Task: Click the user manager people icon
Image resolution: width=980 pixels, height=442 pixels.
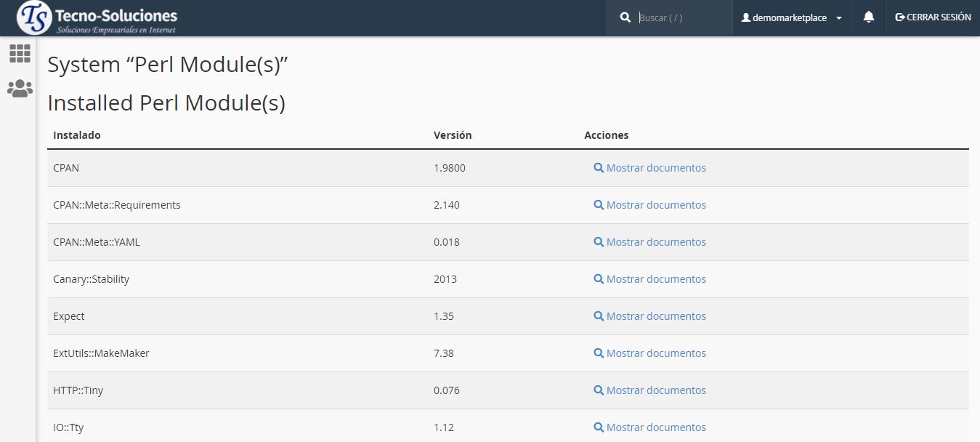Action: click(20, 89)
